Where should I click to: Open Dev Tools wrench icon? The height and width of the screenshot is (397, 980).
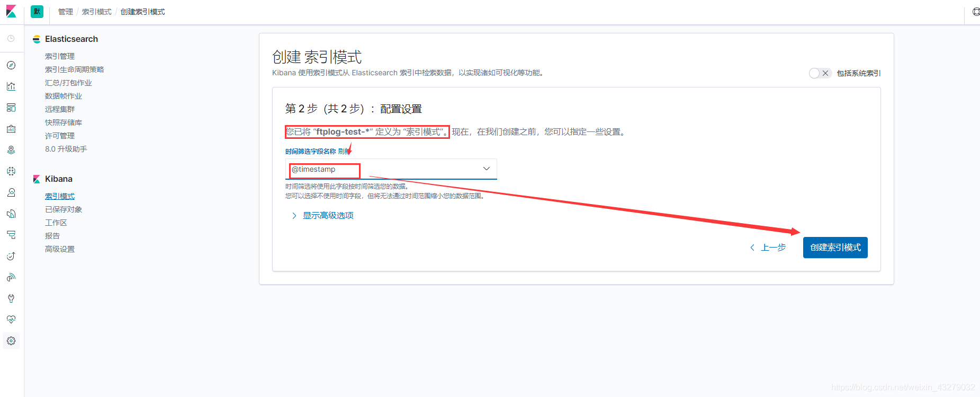[x=11, y=298]
